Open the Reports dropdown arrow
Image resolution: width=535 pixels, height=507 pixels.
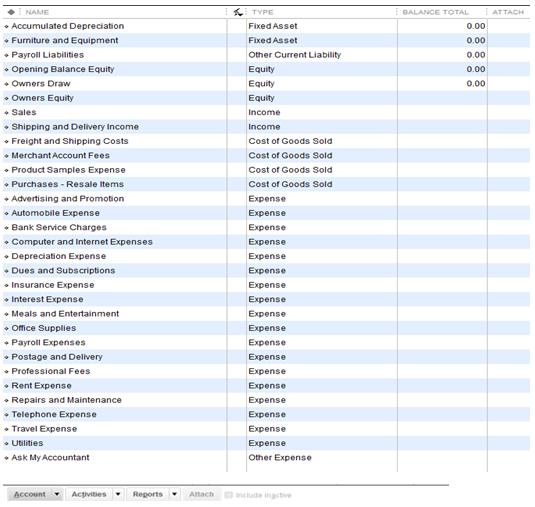pyautogui.click(x=174, y=494)
